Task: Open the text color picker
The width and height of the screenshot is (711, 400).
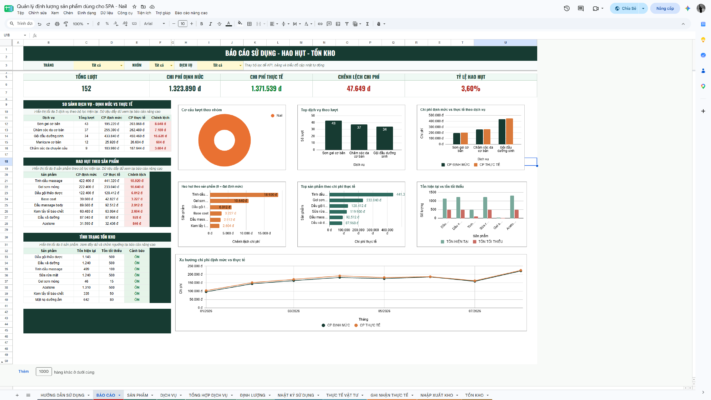Action: pyautogui.click(x=229, y=24)
